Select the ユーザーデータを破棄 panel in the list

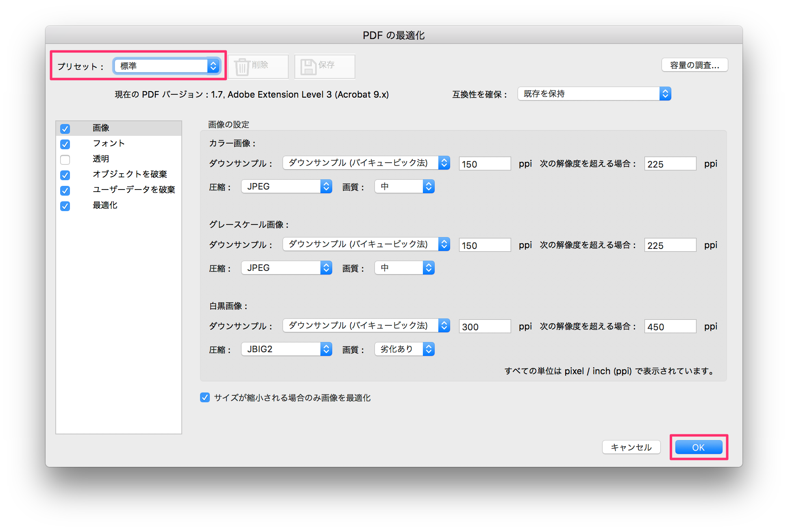[x=119, y=190]
